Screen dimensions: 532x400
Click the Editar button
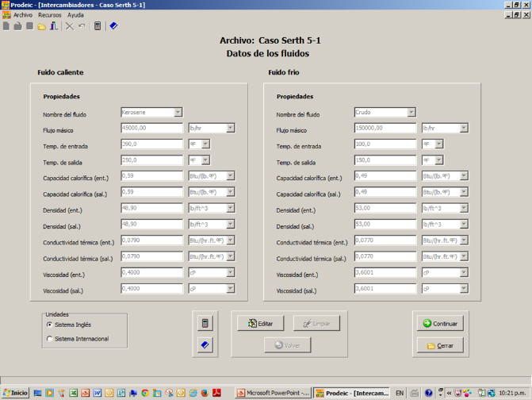(x=261, y=323)
